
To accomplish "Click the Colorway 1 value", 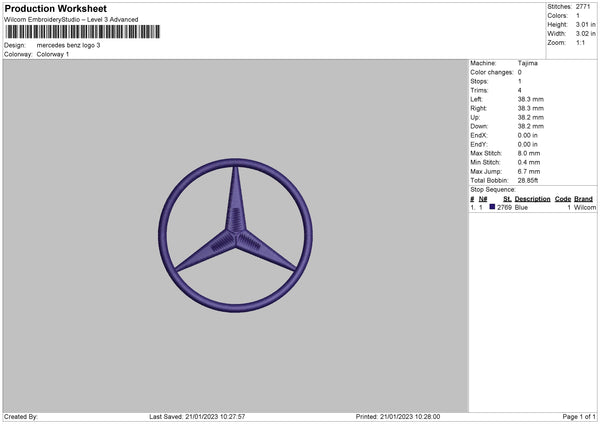I will point(53,54).
